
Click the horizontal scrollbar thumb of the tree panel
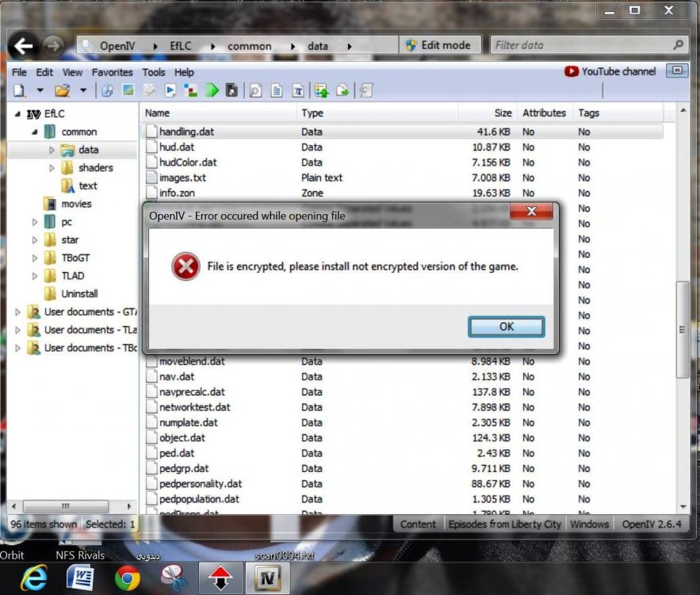pos(66,506)
